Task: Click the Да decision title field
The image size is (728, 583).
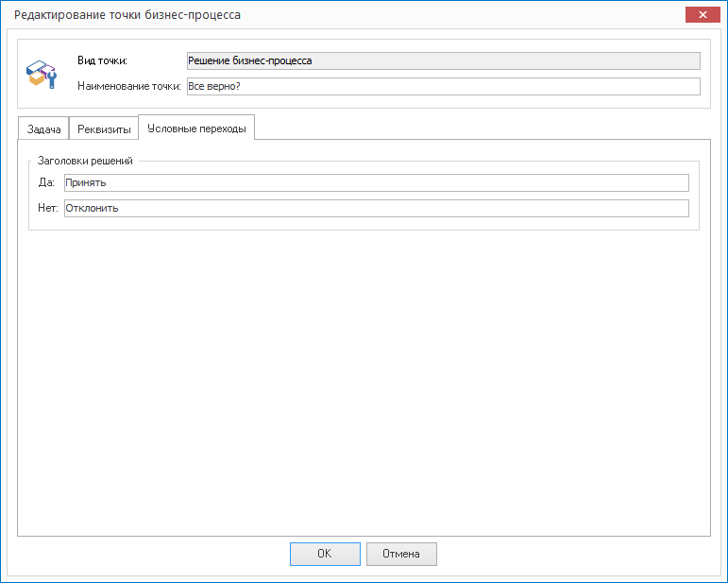Action: tap(377, 182)
